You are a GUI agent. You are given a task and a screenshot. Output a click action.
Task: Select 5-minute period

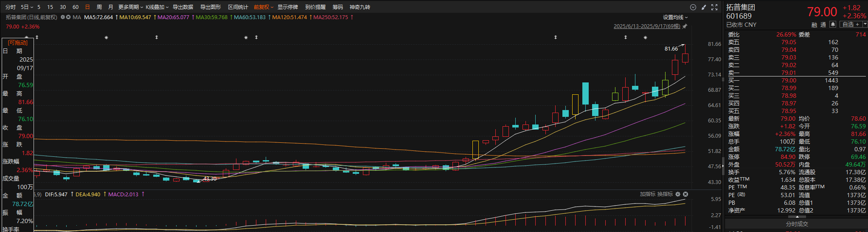[x=39, y=7]
